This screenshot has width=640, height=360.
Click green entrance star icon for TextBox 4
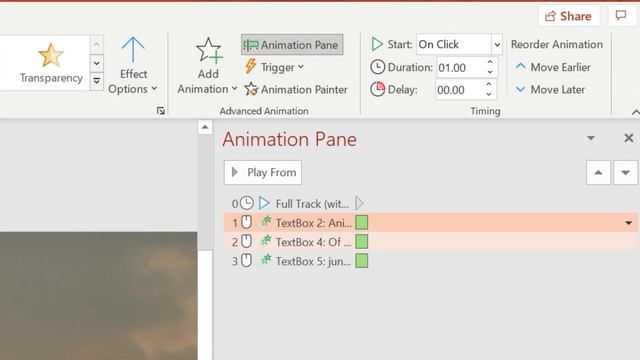[266, 240]
